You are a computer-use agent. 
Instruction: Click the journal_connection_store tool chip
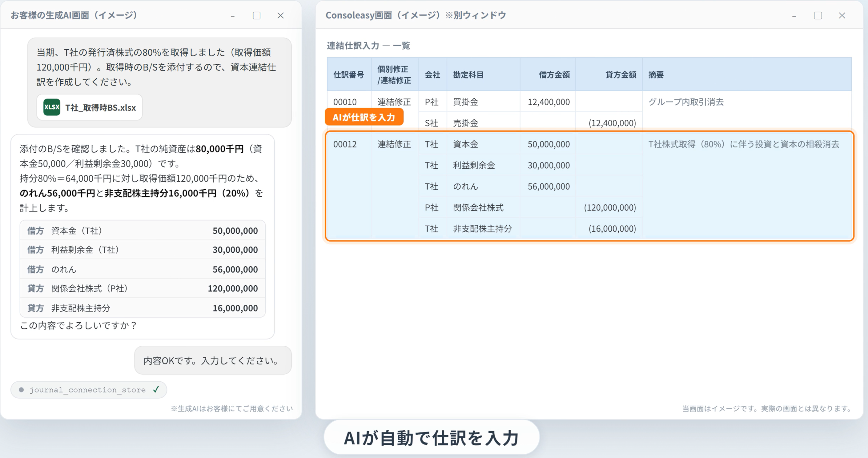click(88, 390)
